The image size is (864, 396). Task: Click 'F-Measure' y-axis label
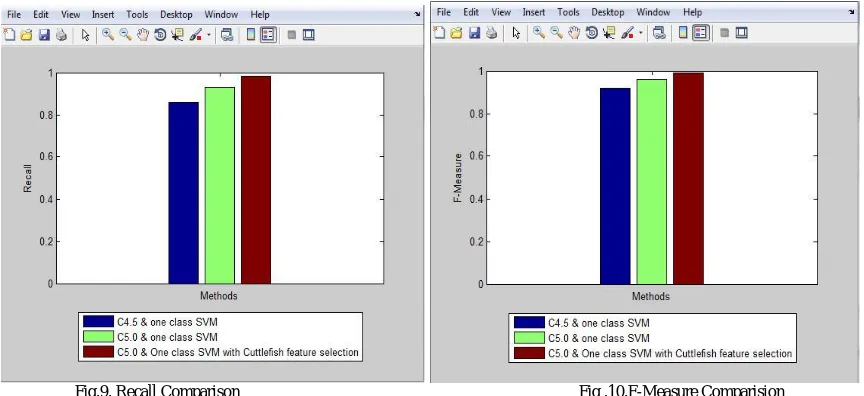457,178
